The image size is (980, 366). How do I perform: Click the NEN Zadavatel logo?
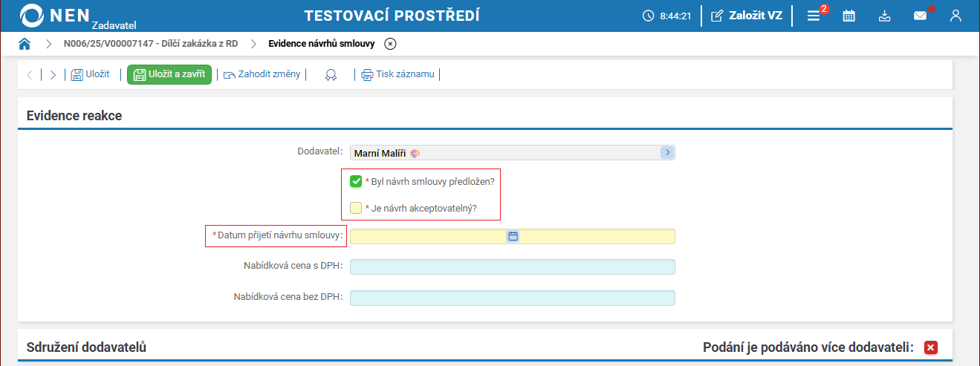78,16
